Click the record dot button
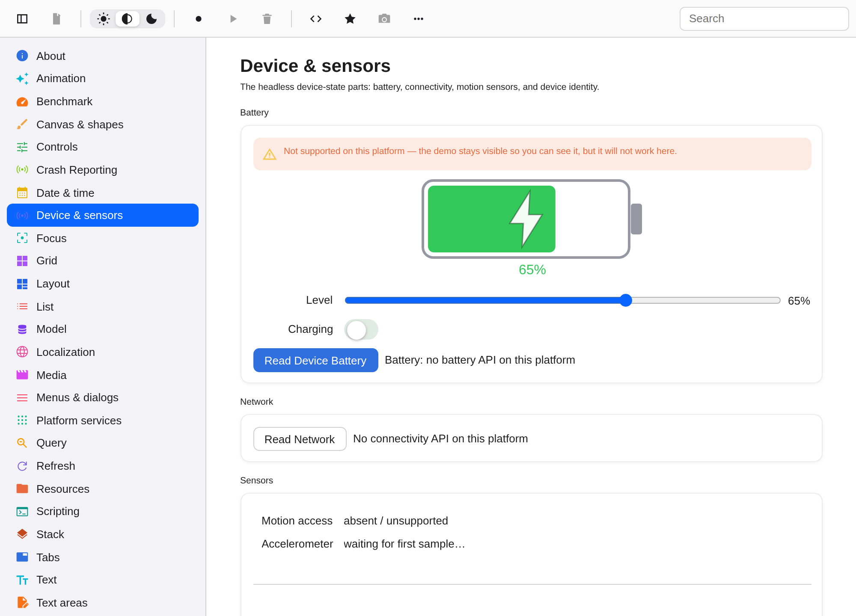 coord(199,19)
